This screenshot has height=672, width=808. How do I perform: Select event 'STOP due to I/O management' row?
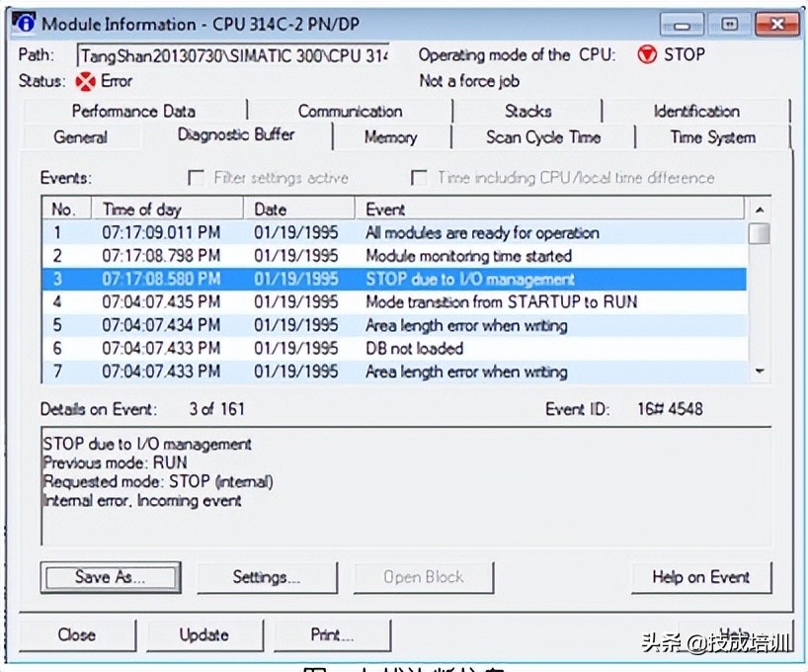[x=395, y=279]
